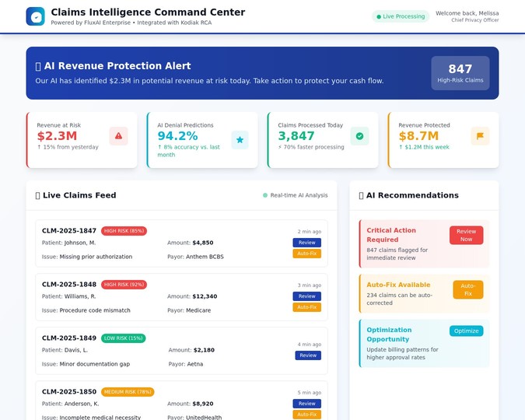Click patient Williams, R.
Image resolution: width=525 pixels, height=420 pixels.
coord(79,296)
